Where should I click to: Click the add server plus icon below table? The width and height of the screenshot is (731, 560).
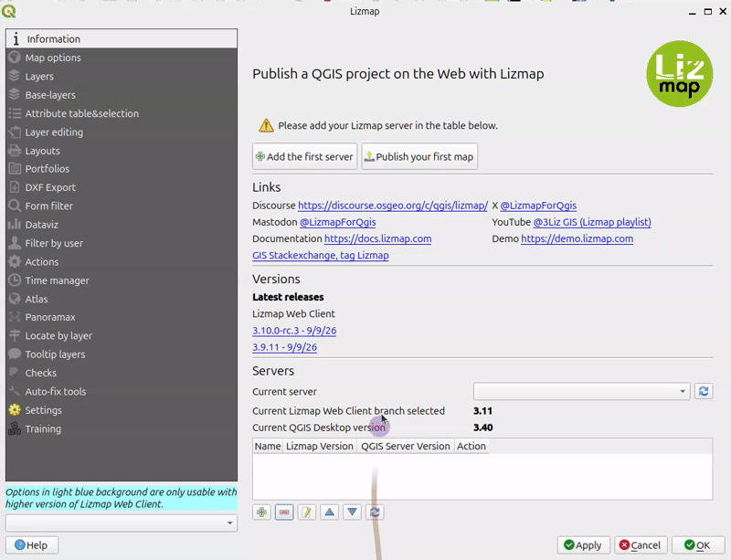pyautogui.click(x=261, y=512)
